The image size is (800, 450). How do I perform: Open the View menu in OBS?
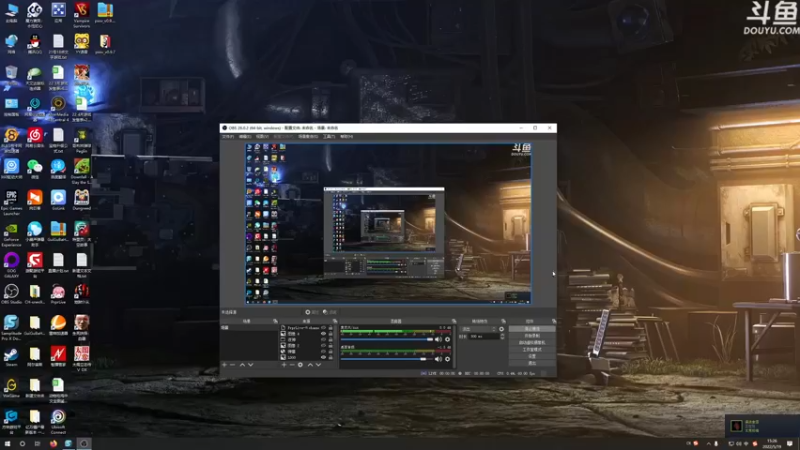(262, 136)
